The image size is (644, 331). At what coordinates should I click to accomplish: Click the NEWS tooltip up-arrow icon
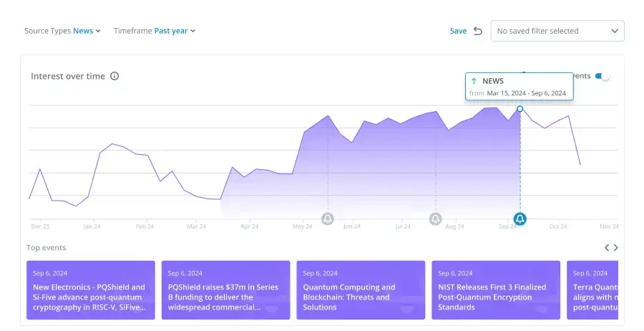point(474,81)
